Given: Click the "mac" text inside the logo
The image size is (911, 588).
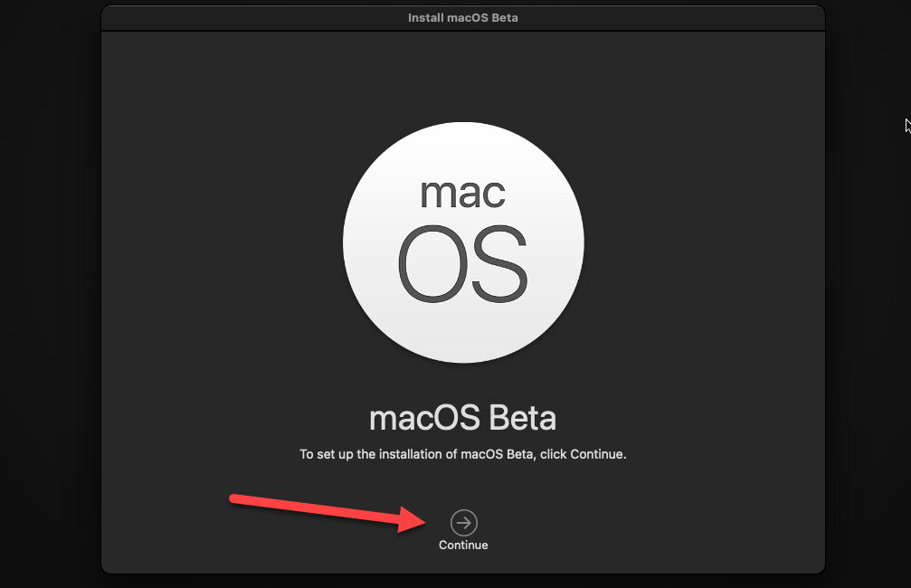Looking at the screenshot, I should coord(463,192).
